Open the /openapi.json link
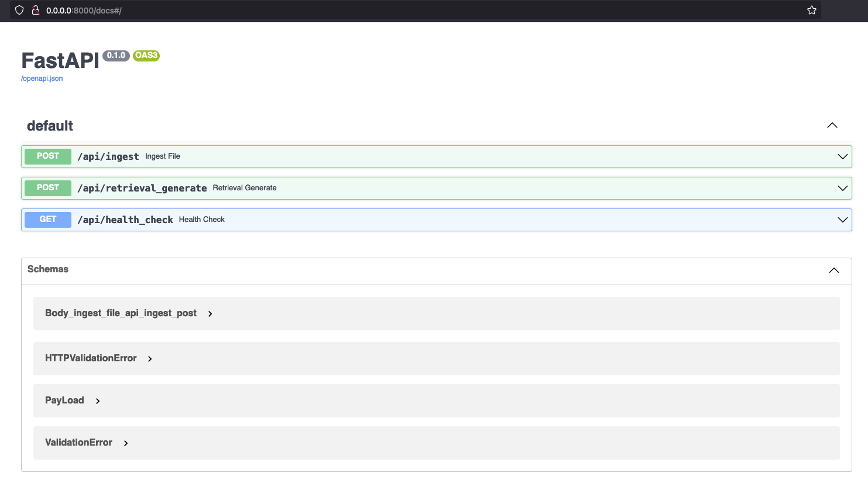Screen dimensions: 868x486 pyautogui.click(x=42, y=78)
